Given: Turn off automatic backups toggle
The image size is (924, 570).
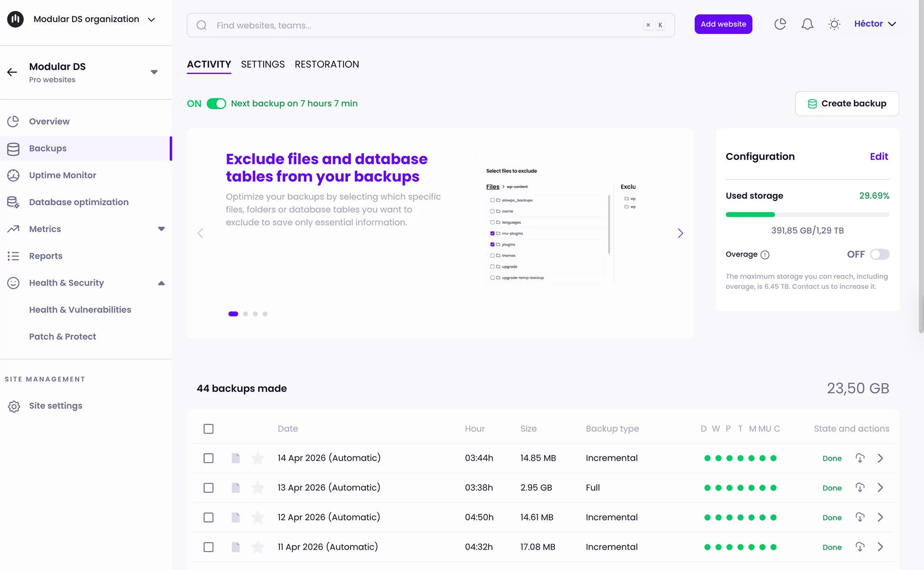Looking at the screenshot, I should [x=217, y=103].
